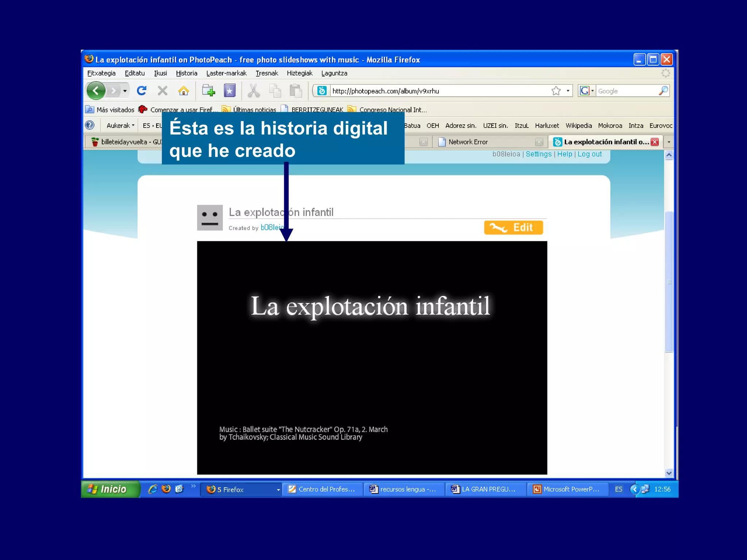Image resolution: width=747 pixels, height=560 pixels.
Task: Click the URL address field
Action: 440,91
